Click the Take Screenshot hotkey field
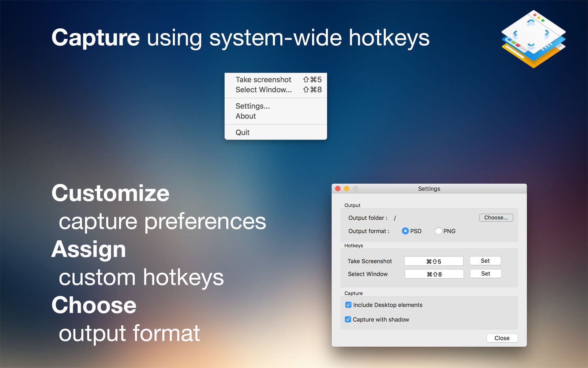Screen dimensions: 588x368 click(434, 261)
